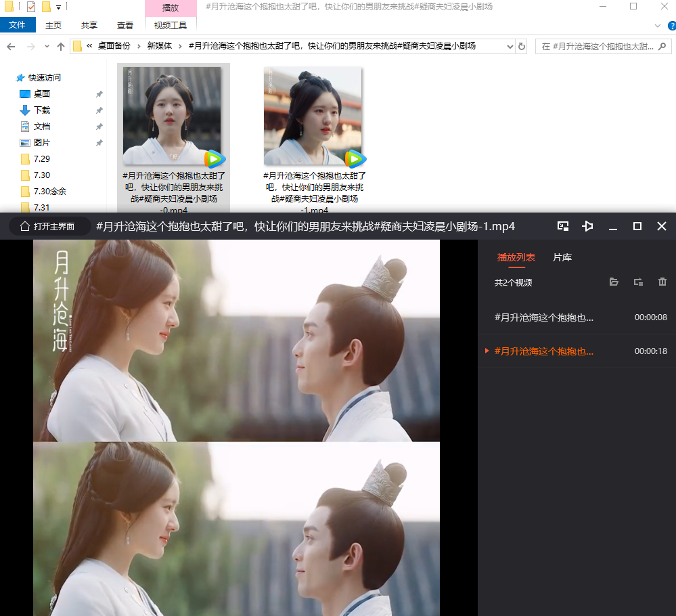Viewport: 676px width, 616px height.
Task: Click 桌面备份 in the address breadcrumb
Action: tap(114, 46)
